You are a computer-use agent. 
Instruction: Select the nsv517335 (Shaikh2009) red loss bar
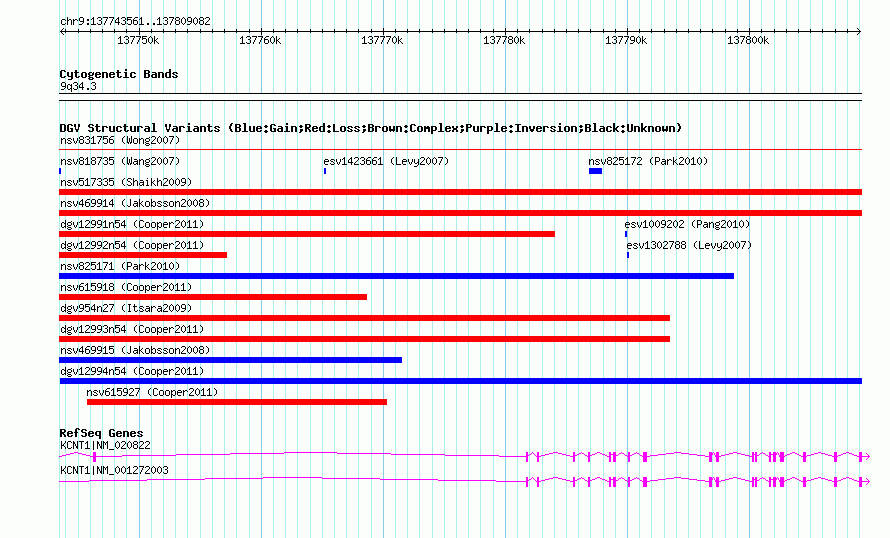click(x=460, y=192)
